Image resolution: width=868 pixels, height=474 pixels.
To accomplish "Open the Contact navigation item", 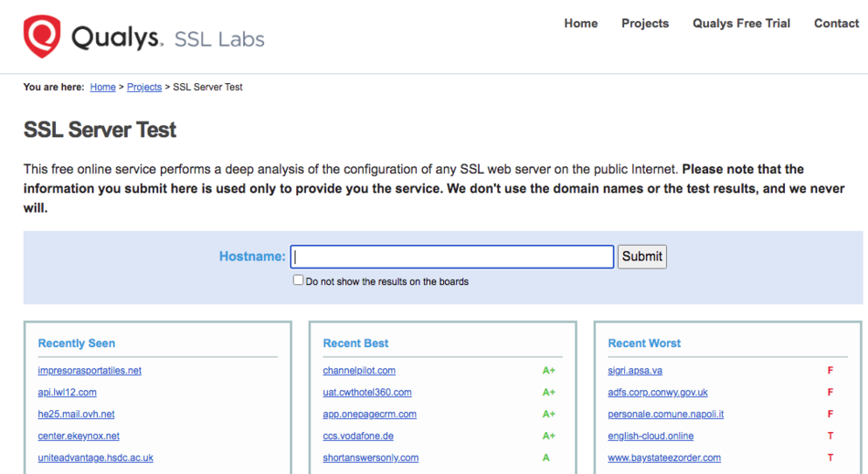I will click(836, 23).
